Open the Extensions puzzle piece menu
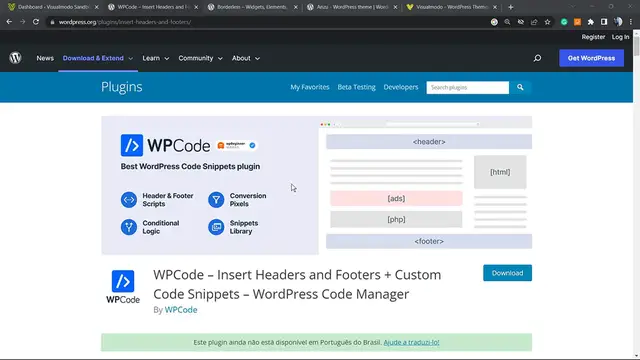 (x=591, y=22)
